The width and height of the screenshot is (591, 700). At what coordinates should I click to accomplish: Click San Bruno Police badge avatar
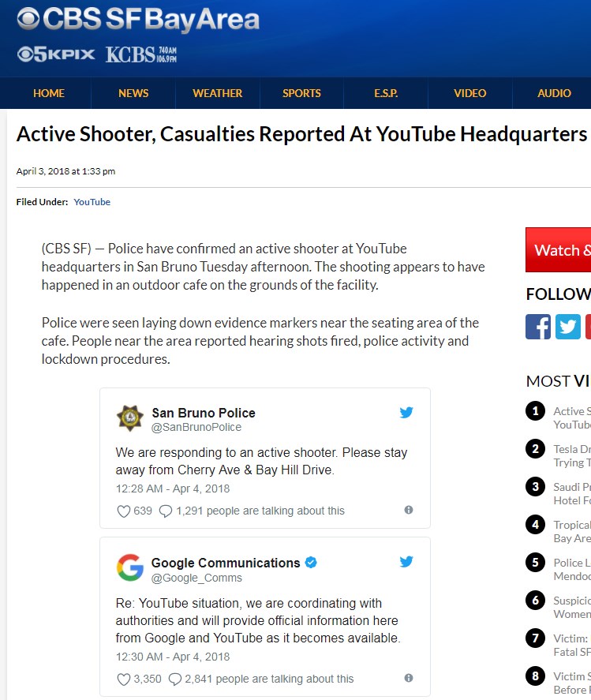[x=130, y=418]
